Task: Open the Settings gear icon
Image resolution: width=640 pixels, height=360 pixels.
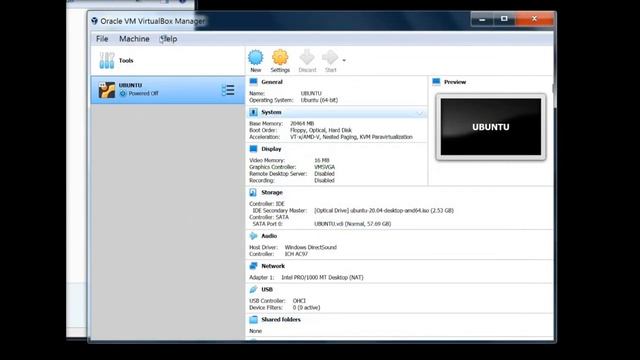Action: pos(280,58)
